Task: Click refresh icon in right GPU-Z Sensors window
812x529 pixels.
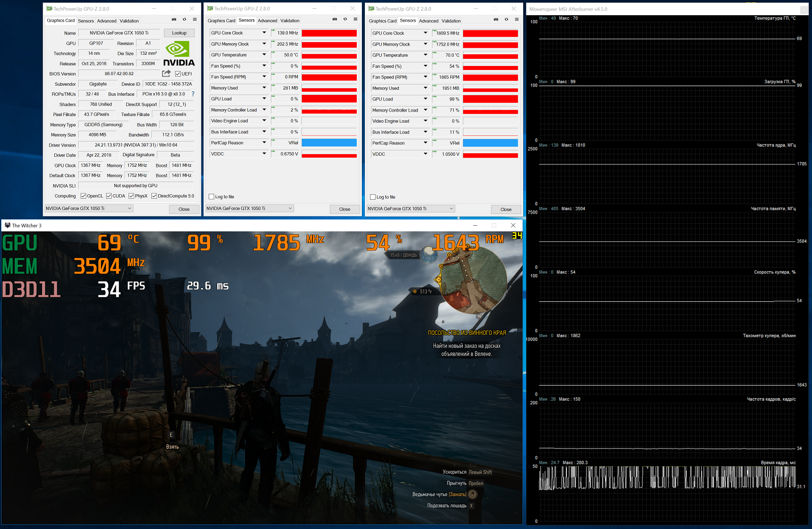Action: 506,19
